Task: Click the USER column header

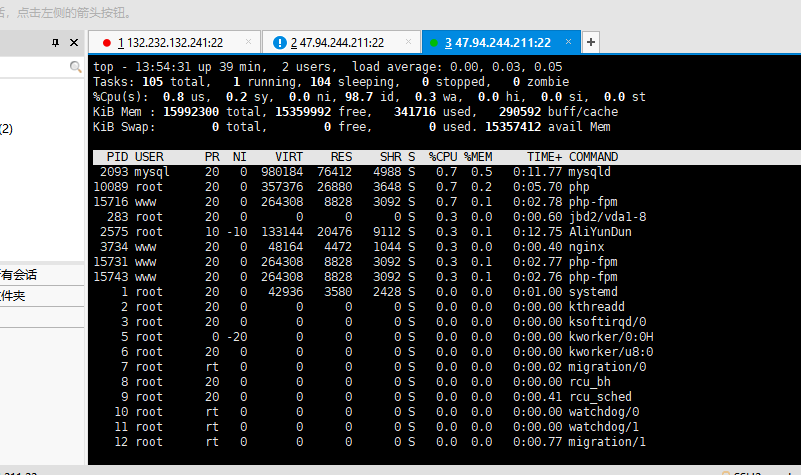Action: pyautogui.click(x=149, y=157)
